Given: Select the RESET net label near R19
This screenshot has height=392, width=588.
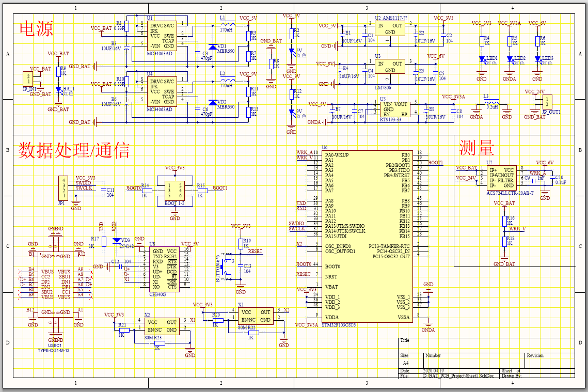Looking at the screenshot, I should (x=255, y=252).
